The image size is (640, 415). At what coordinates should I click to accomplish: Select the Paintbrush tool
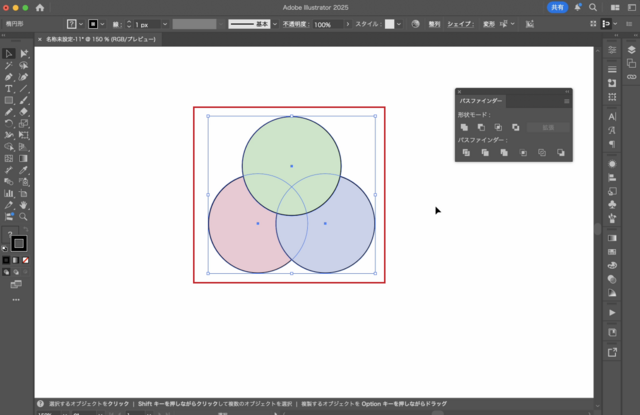click(x=24, y=100)
